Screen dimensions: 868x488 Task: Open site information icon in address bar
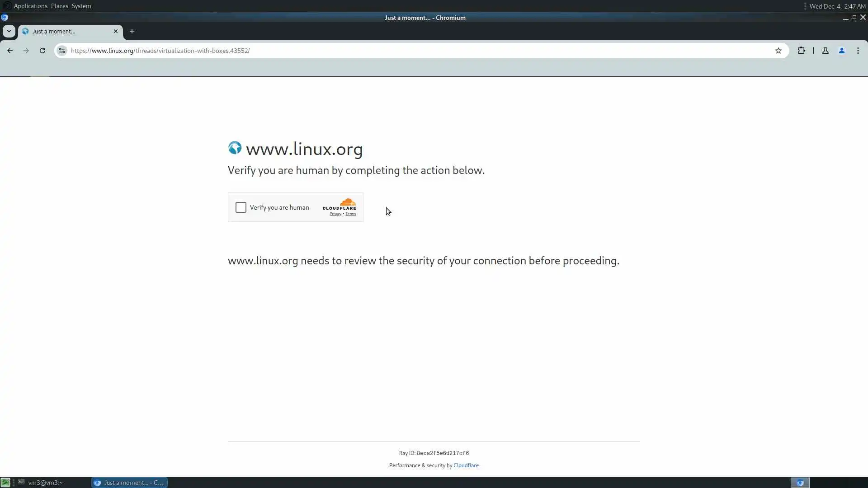click(62, 51)
